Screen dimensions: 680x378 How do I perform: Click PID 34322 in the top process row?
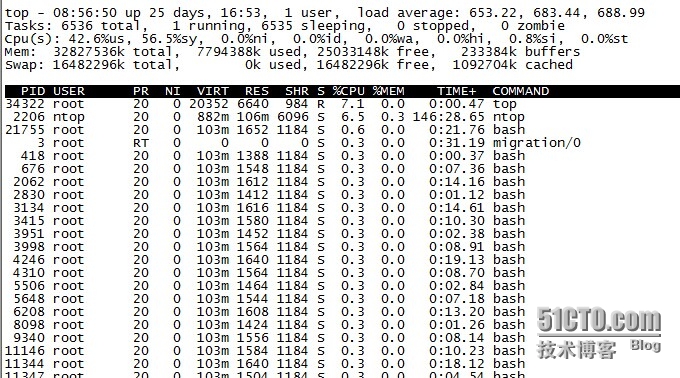(25, 104)
